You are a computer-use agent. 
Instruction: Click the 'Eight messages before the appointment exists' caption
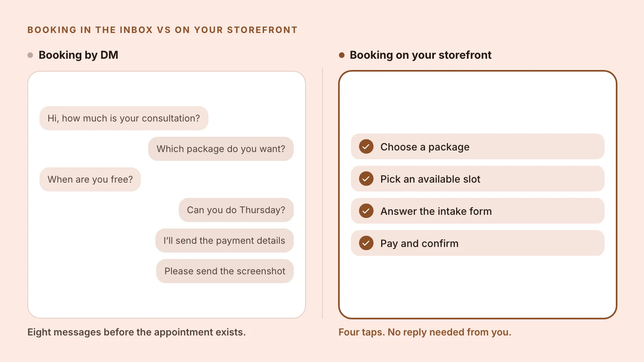(136, 332)
